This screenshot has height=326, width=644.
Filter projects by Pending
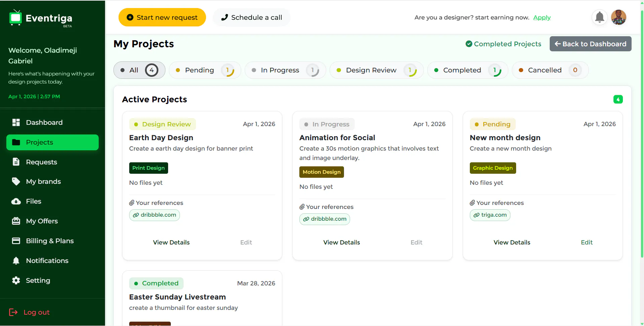coord(205,70)
